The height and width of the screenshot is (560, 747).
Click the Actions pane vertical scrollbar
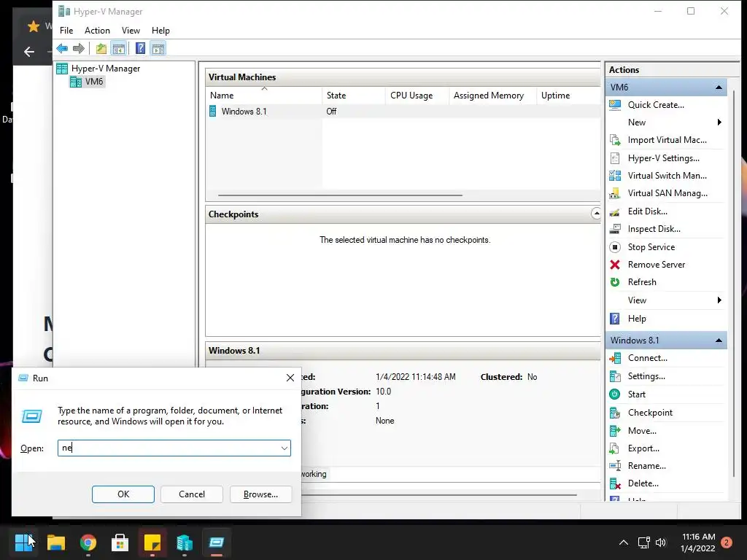point(734,284)
